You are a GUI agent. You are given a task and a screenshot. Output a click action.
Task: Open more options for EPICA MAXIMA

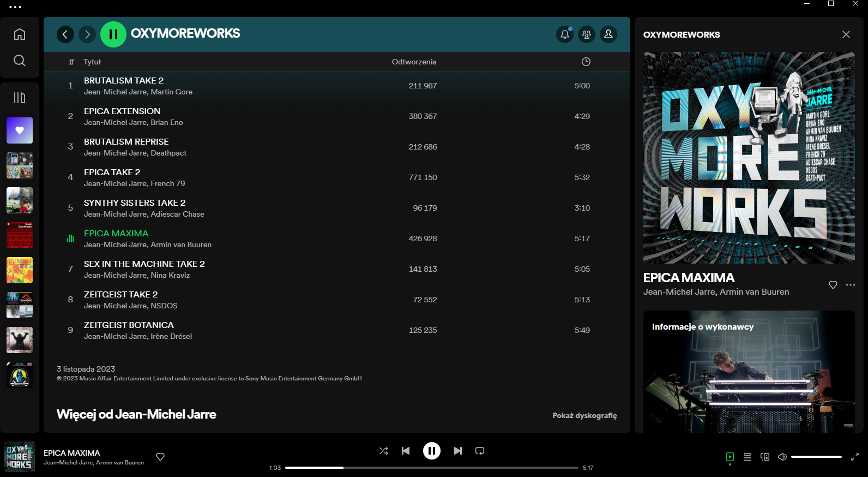851,285
